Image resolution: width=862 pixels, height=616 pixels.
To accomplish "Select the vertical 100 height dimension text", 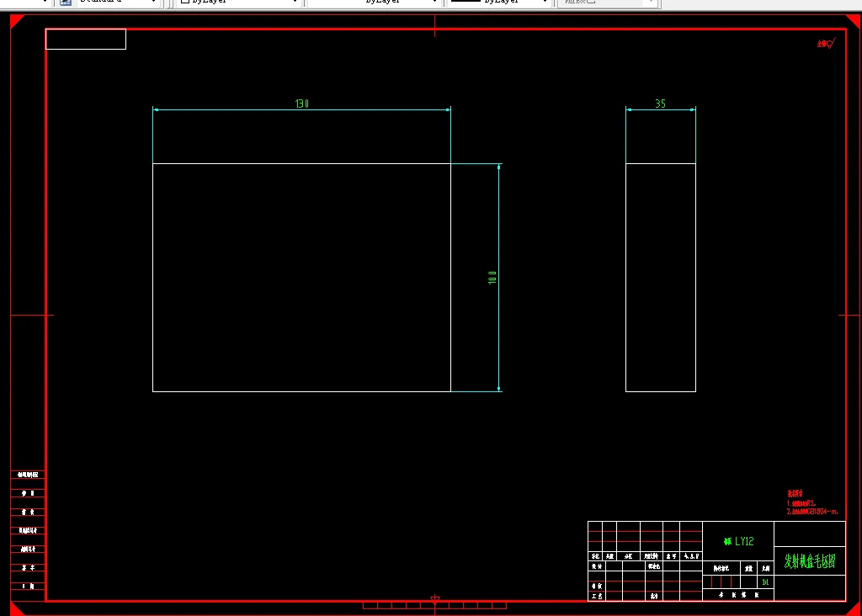I will pyautogui.click(x=492, y=278).
